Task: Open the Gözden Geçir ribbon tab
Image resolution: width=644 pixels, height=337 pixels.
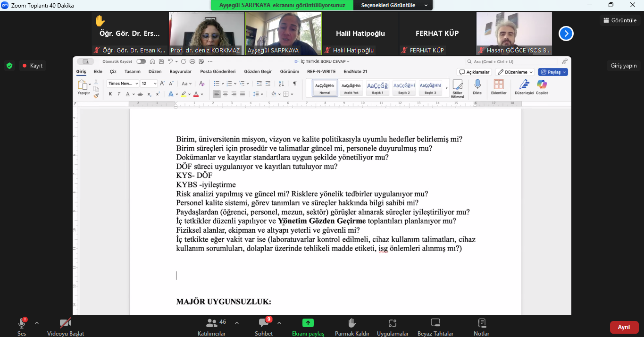Action: click(x=258, y=72)
